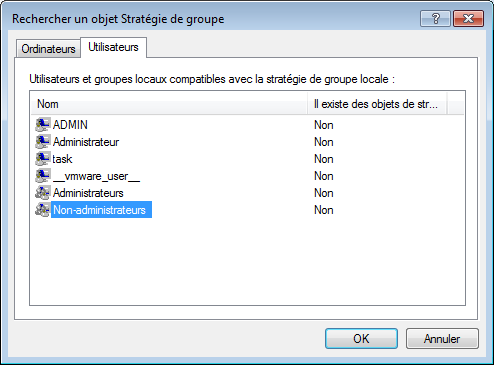Screen dimensions: 494x365
Task: Confirm selection with the OK button
Action: 361,339
